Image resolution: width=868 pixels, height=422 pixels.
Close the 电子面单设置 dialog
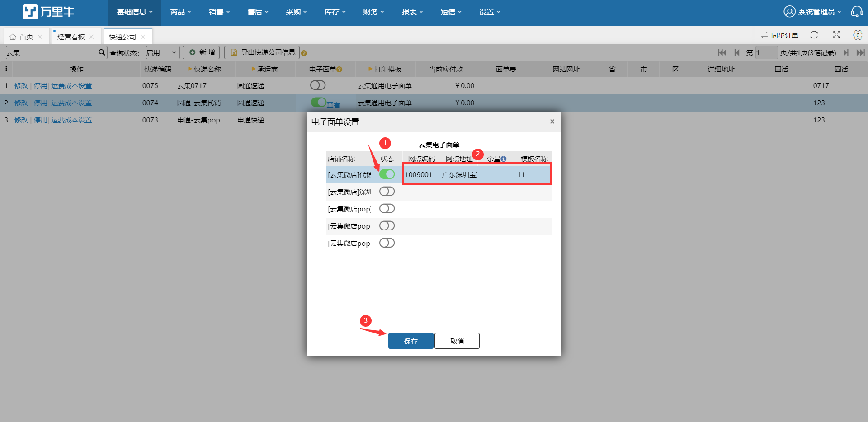click(552, 122)
